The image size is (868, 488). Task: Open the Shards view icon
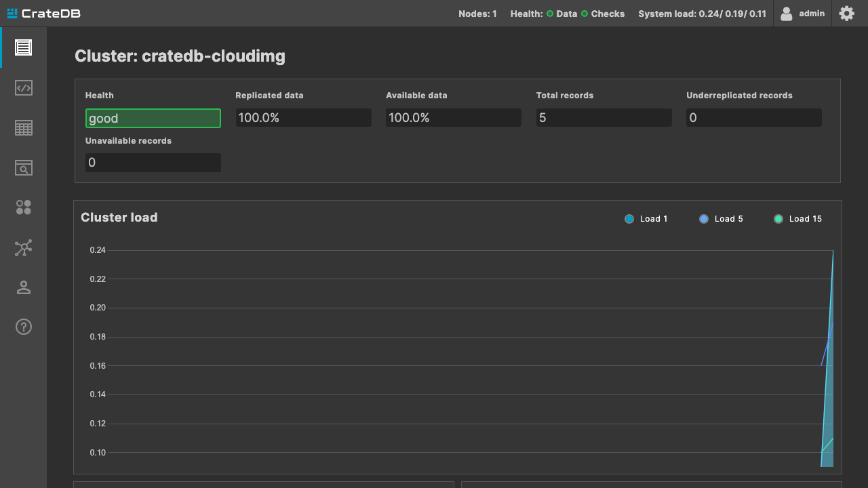coord(24,207)
